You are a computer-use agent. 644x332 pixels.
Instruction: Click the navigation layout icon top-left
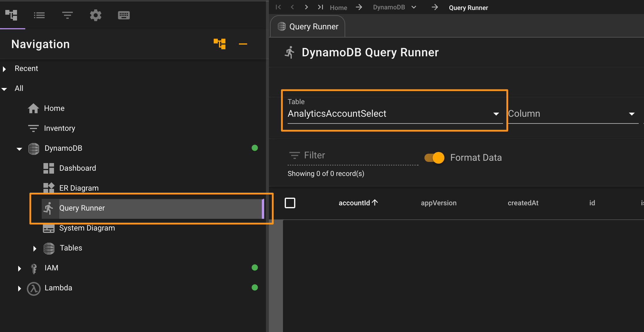click(x=11, y=15)
